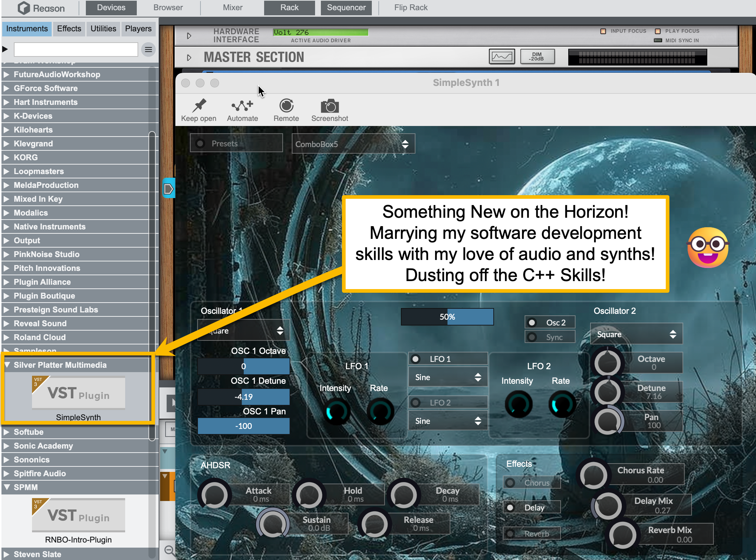
Task: Toggle the Delay effect
Action: (532, 508)
